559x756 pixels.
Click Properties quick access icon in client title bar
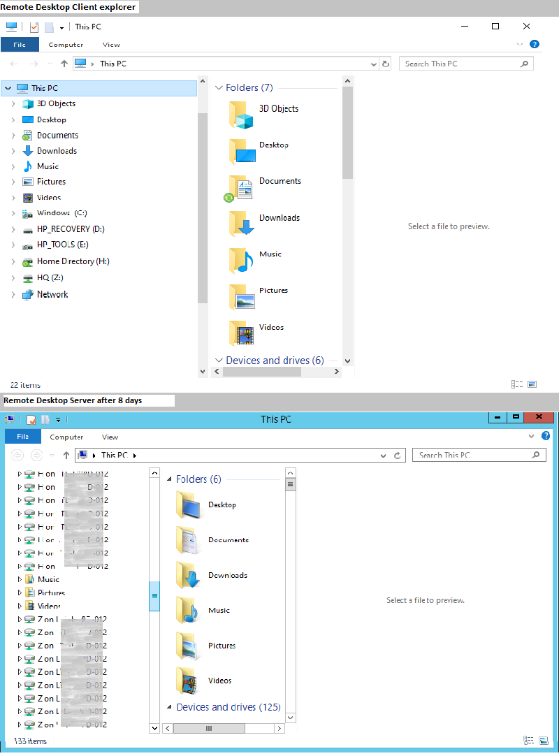tap(34, 27)
